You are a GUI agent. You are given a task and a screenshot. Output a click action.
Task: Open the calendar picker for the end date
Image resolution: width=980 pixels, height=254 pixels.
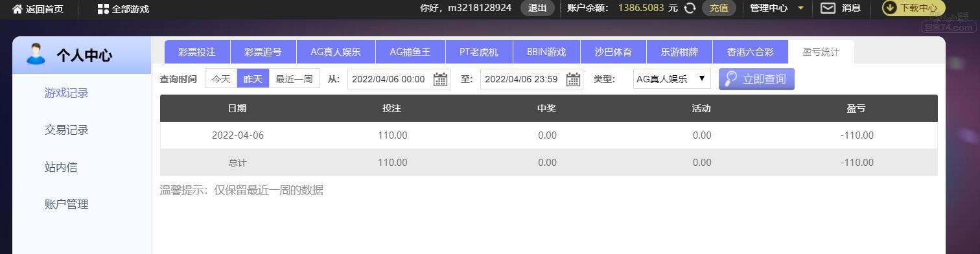[573, 79]
